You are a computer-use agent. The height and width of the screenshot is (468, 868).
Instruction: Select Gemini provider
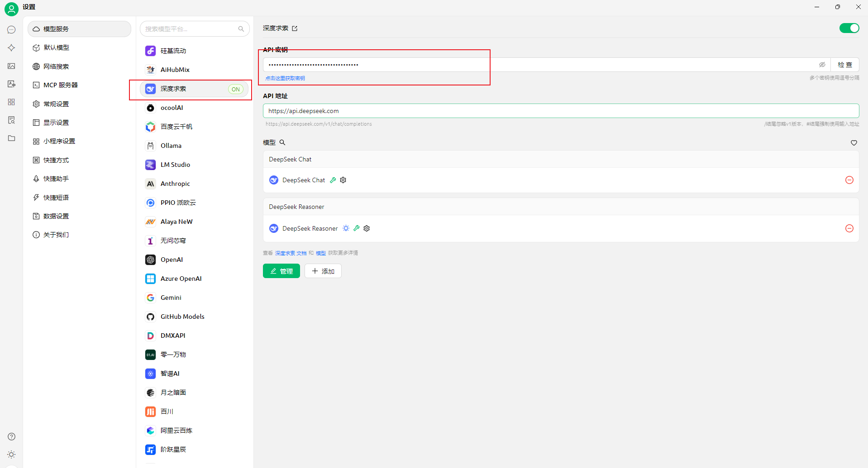coord(194,298)
